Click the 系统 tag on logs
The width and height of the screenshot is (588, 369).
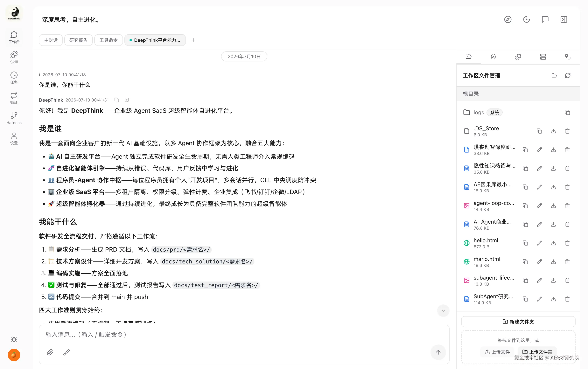coord(494,113)
